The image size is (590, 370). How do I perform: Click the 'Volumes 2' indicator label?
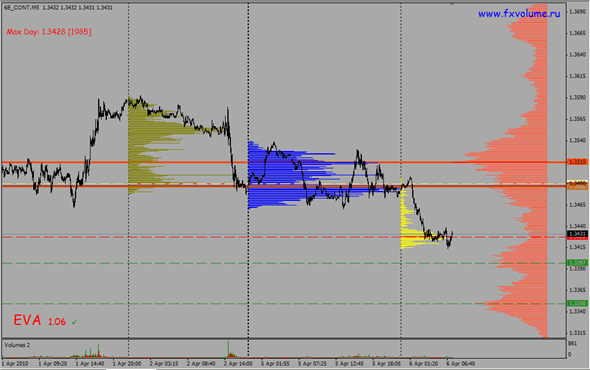[17, 345]
